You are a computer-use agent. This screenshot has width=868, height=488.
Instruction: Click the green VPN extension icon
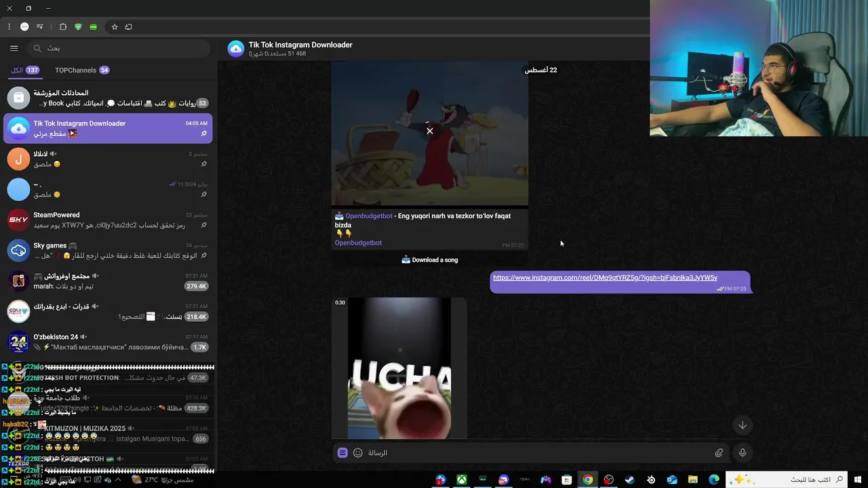93,27
